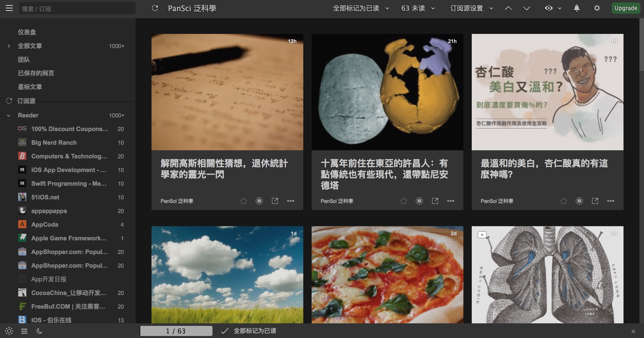Jump to previous article with up arrow
Screen dimensions: 644x338
pos(508,8)
